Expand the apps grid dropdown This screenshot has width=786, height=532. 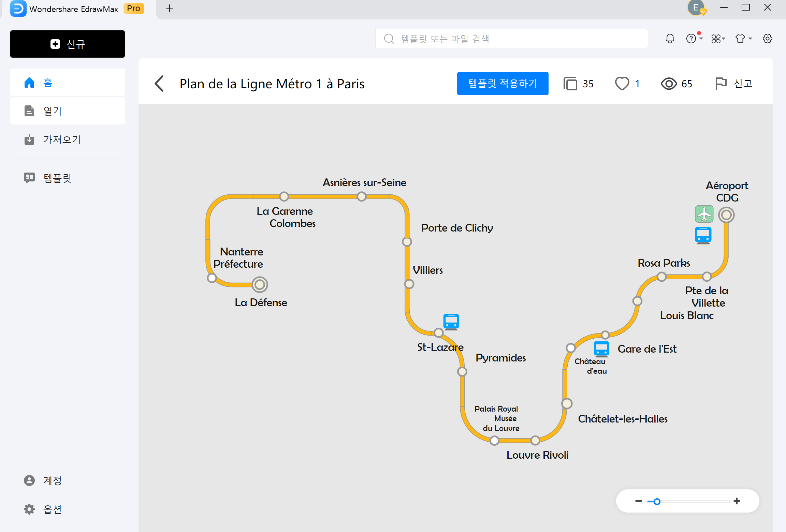pos(718,39)
